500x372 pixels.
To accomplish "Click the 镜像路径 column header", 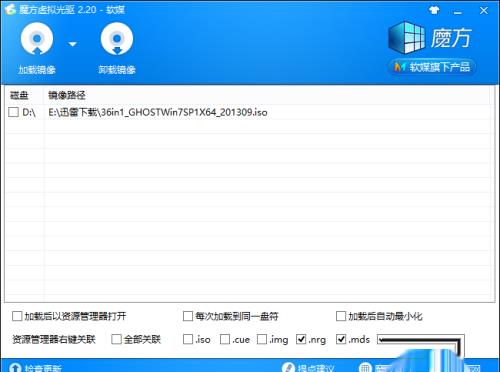I will tap(67, 95).
